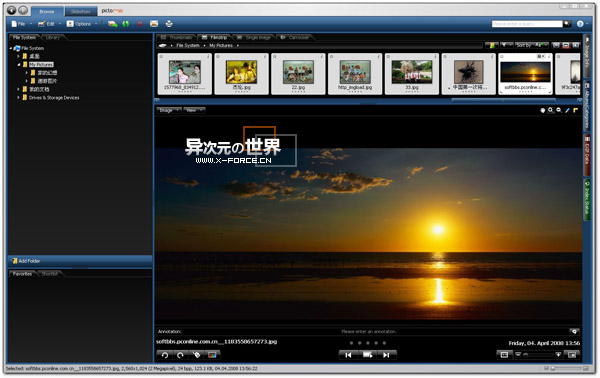This screenshot has width=600, height=378.
Task: Click the tag icon below the image
Action: 196,355
